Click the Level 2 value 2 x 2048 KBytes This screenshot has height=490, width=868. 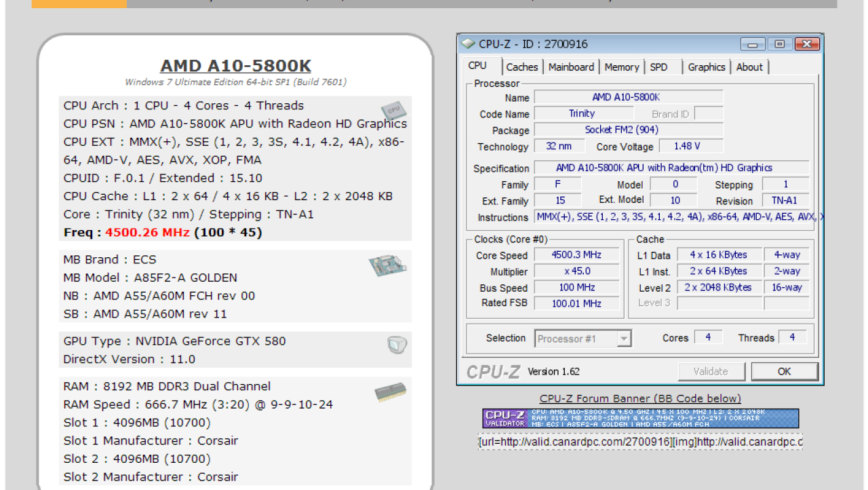(719, 287)
